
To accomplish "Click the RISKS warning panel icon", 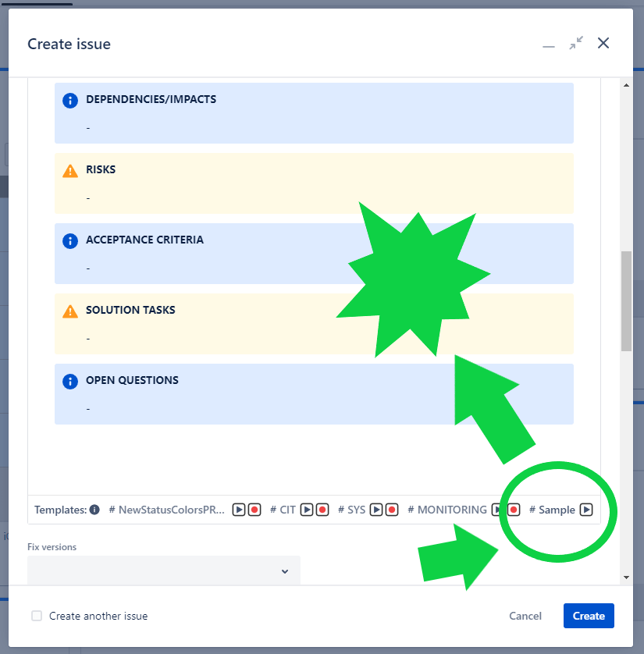I will (70, 170).
